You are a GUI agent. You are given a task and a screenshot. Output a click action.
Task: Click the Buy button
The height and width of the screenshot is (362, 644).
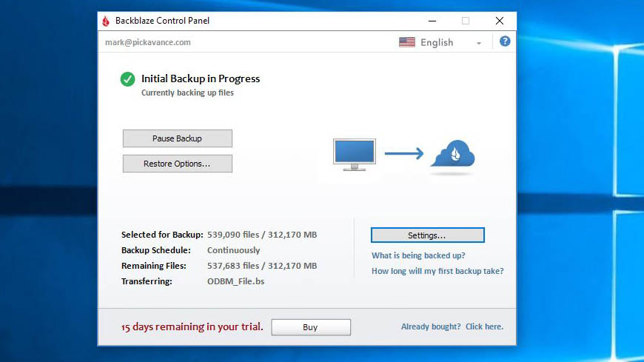(311, 327)
